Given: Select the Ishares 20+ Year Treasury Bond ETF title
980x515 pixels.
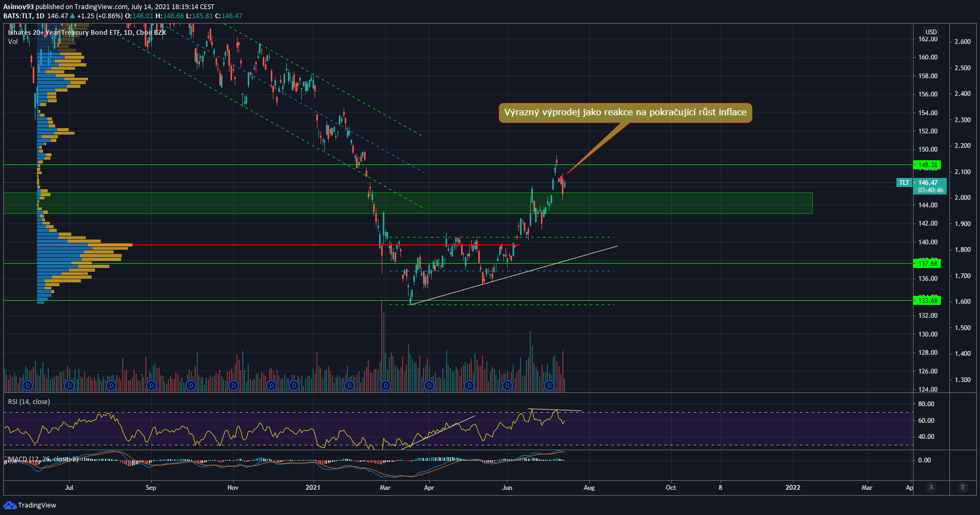Looking at the screenshot, I should 87,33.
